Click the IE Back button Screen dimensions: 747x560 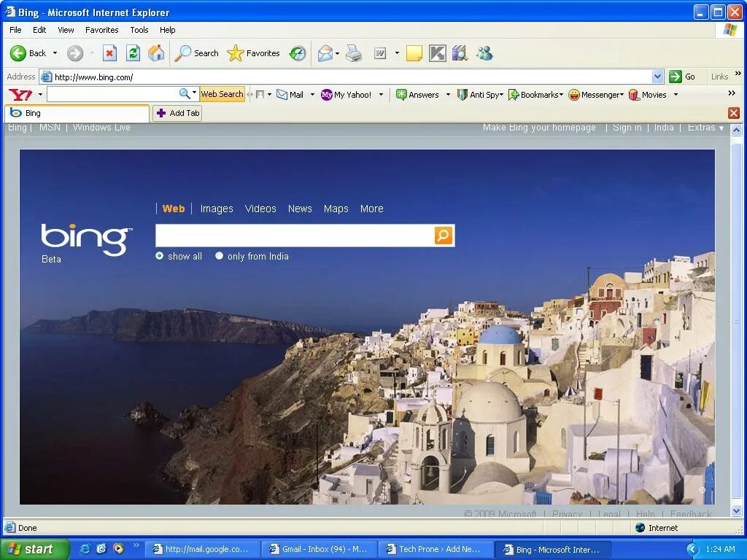click(28, 53)
